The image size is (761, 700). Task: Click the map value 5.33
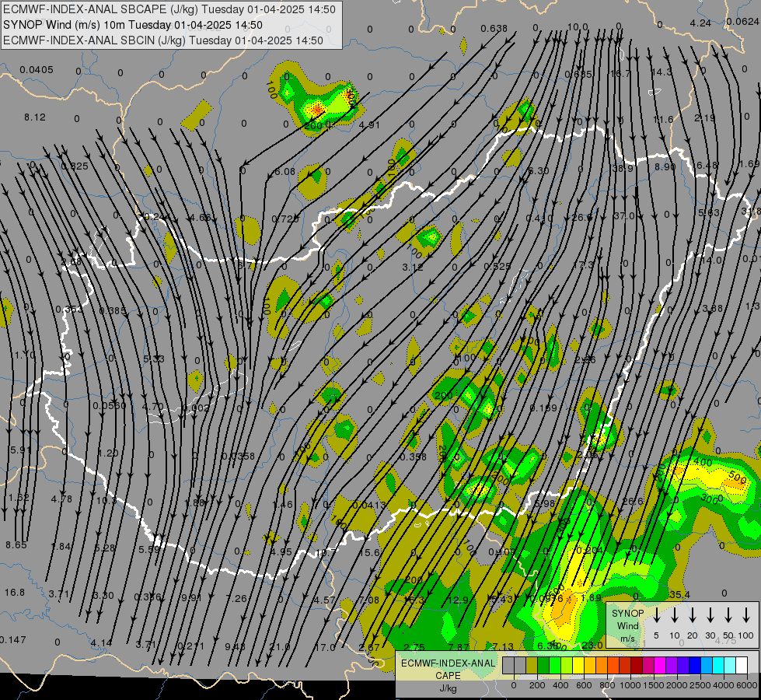point(154,359)
